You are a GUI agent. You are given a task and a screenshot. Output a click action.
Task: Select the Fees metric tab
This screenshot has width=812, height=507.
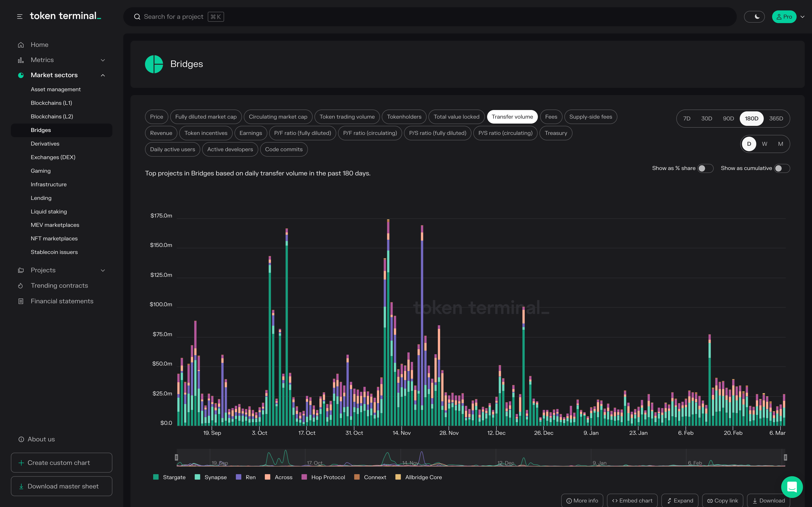point(551,117)
